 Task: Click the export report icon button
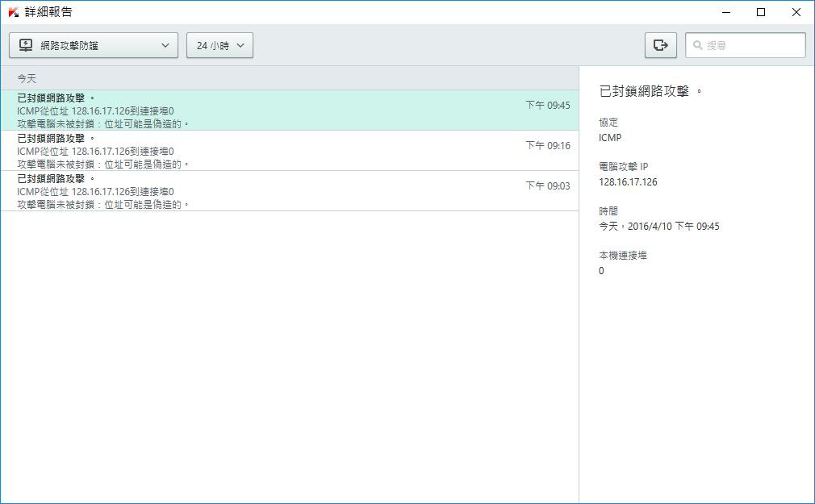pos(661,45)
